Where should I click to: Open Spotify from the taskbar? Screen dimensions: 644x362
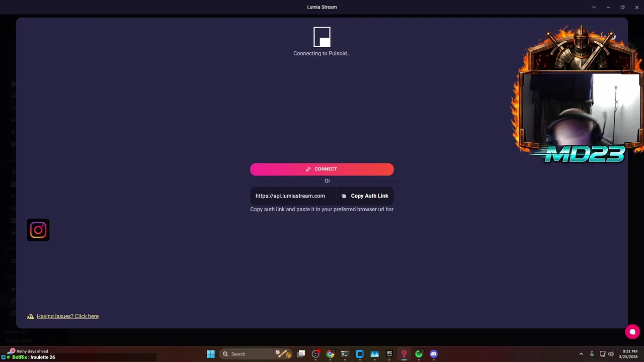tap(419, 354)
